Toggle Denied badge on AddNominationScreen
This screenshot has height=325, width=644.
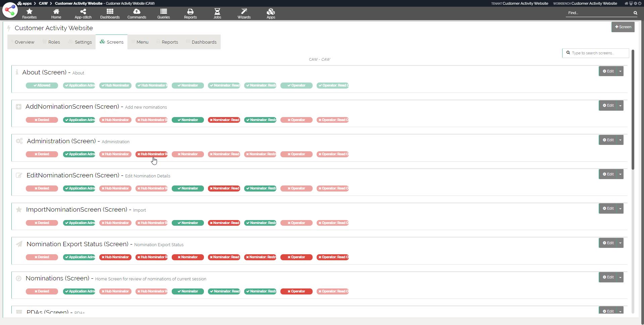[x=42, y=120]
